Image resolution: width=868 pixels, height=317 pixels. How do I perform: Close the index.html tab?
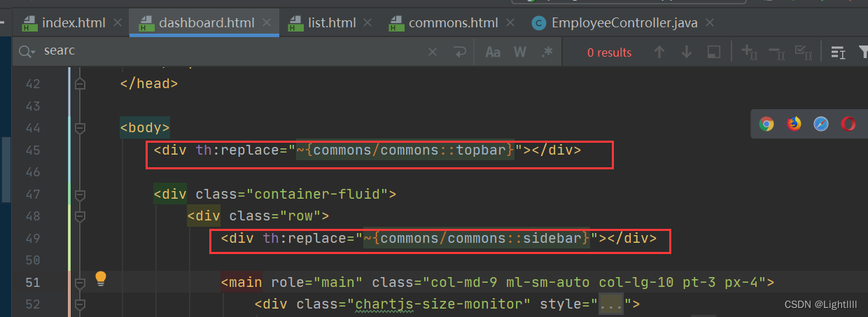pos(118,23)
